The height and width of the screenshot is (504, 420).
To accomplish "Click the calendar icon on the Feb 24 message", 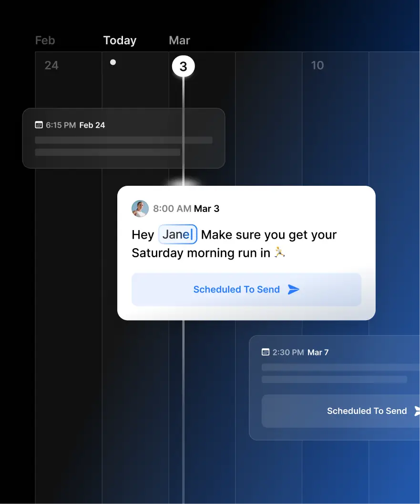I will pos(38,125).
